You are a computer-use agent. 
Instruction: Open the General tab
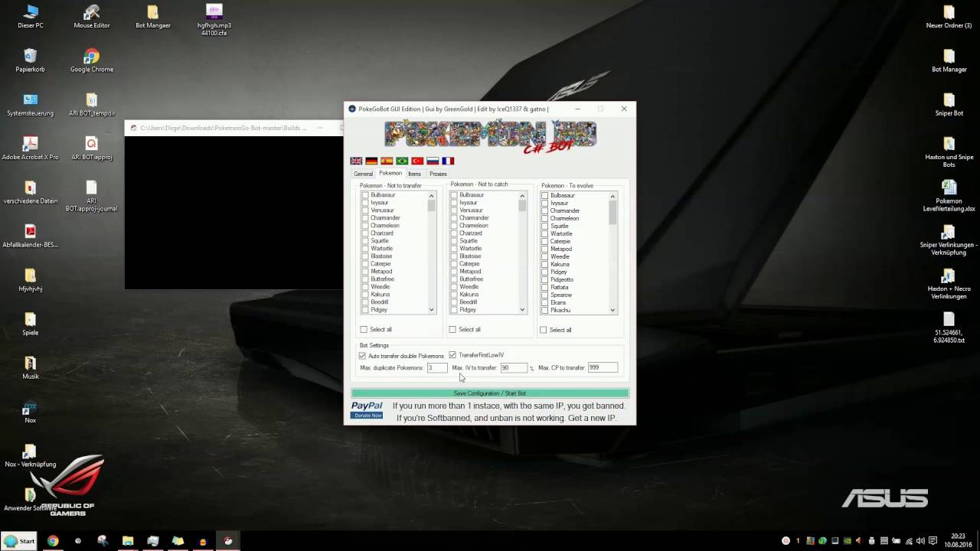click(363, 174)
